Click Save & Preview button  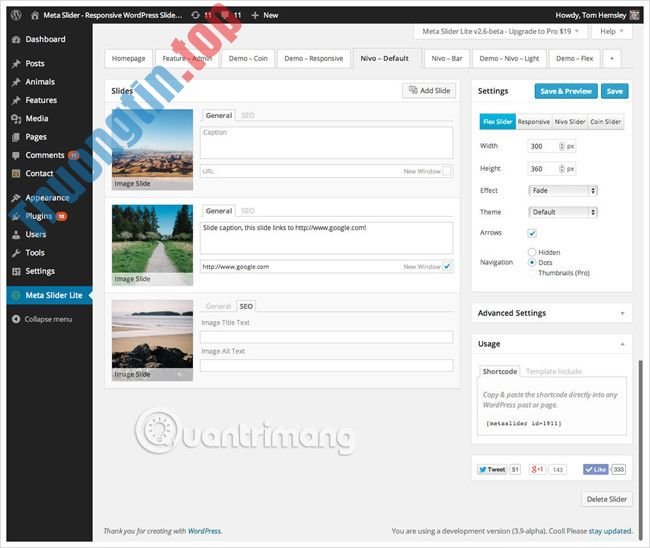point(566,91)
